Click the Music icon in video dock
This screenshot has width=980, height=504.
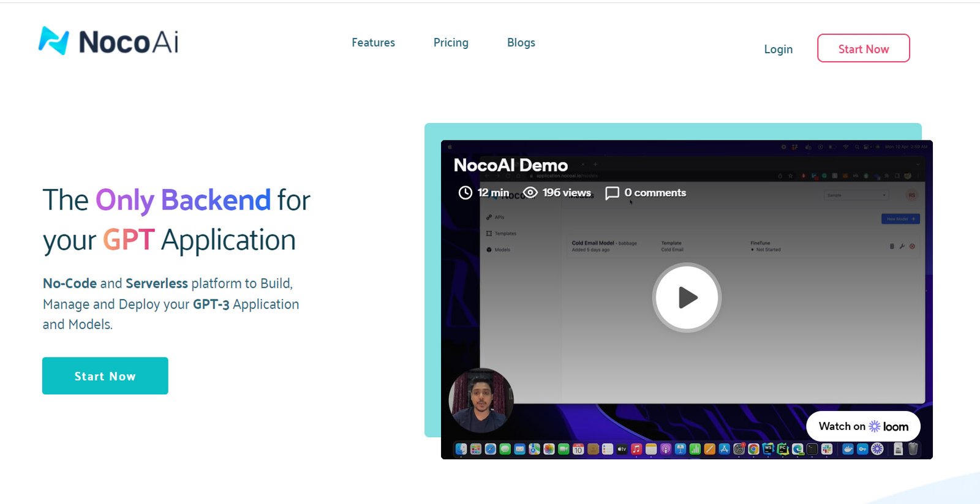click(636, 449)
